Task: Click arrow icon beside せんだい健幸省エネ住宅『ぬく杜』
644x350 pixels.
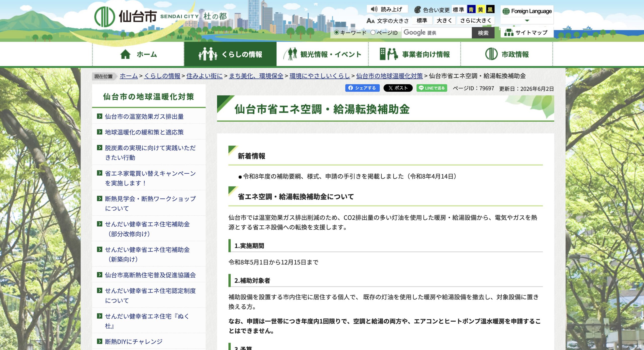Action: click(x=100, y=316)
